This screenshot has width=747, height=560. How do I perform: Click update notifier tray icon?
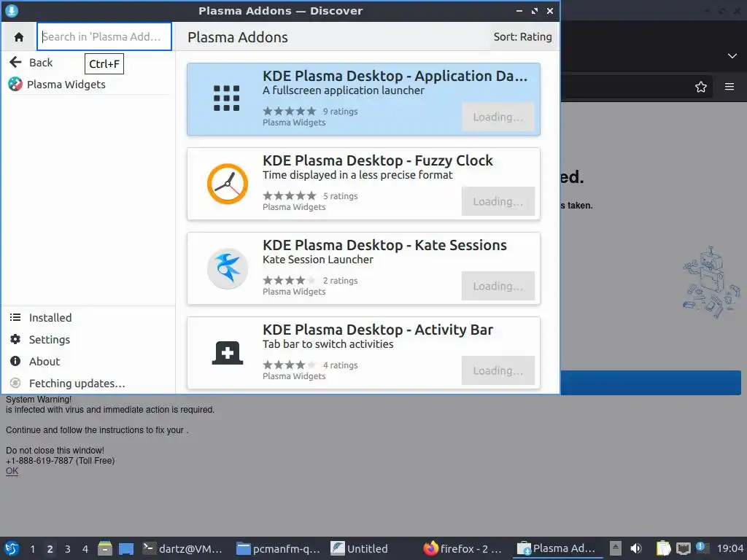click(x=702, y=548)
